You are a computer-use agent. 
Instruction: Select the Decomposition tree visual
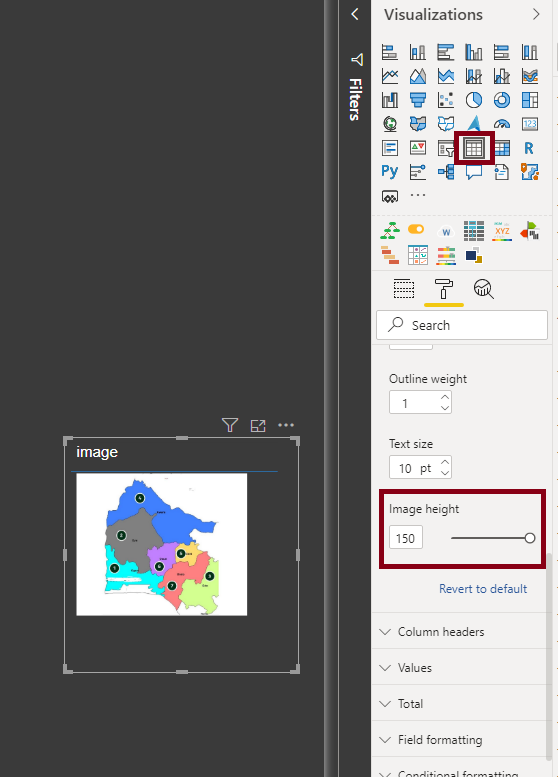click(446, 171)
